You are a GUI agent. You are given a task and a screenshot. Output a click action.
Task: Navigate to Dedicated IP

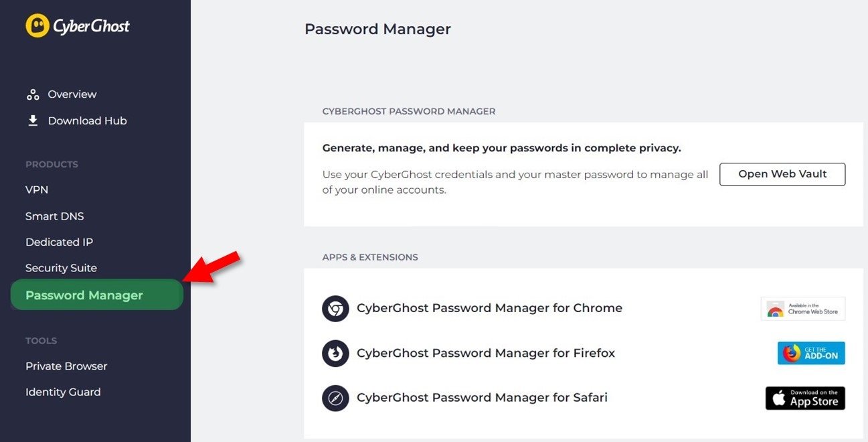click(59, 242)
